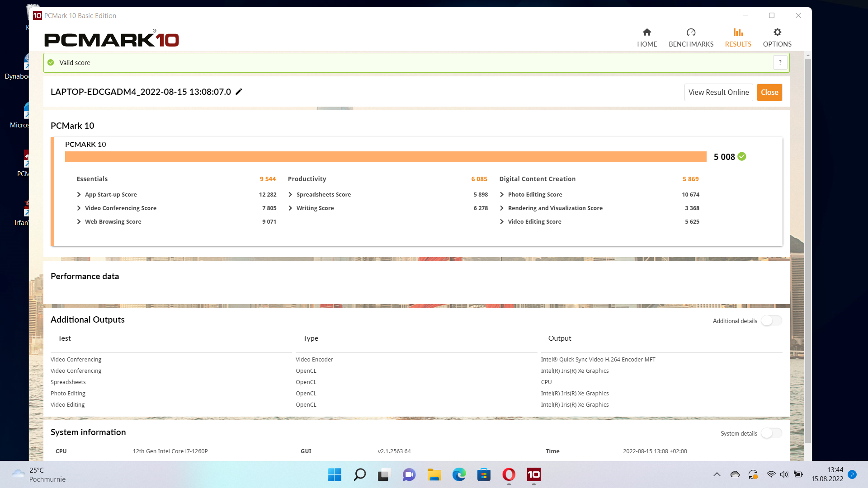Launch Microsoft Edge from taskbar
Image resolution: width=868 pixels, height=488 pixels.
459,474
